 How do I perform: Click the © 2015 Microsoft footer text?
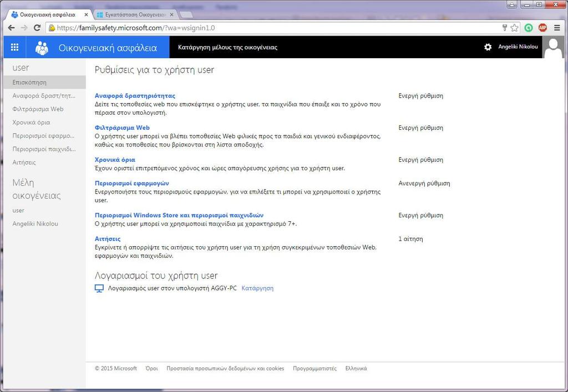(116, 369)
